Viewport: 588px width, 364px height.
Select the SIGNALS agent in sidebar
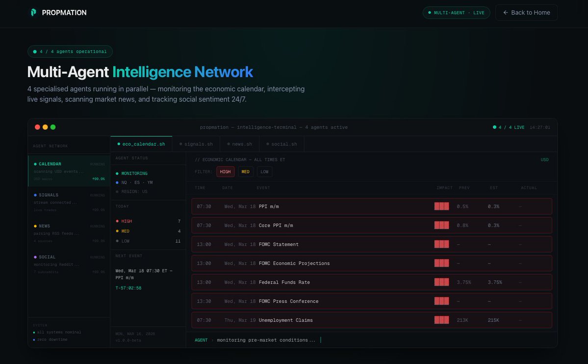[x=69, y=202]
